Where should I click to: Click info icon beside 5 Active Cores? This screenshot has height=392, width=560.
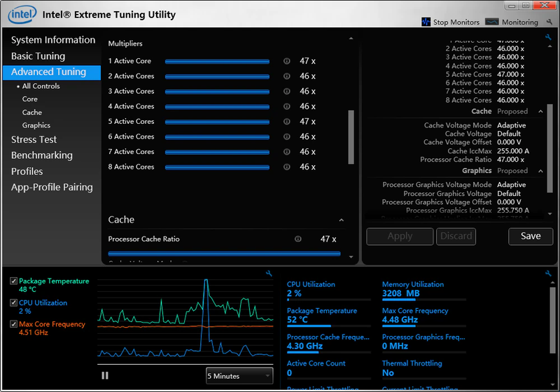pos(286,121)
